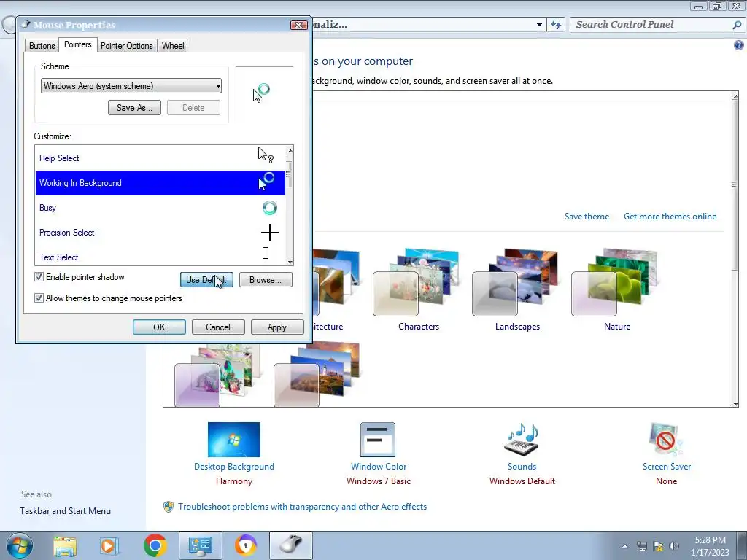Open Troubleshoot problems with transparency link
747x560 pixels.
pos(302,507)
